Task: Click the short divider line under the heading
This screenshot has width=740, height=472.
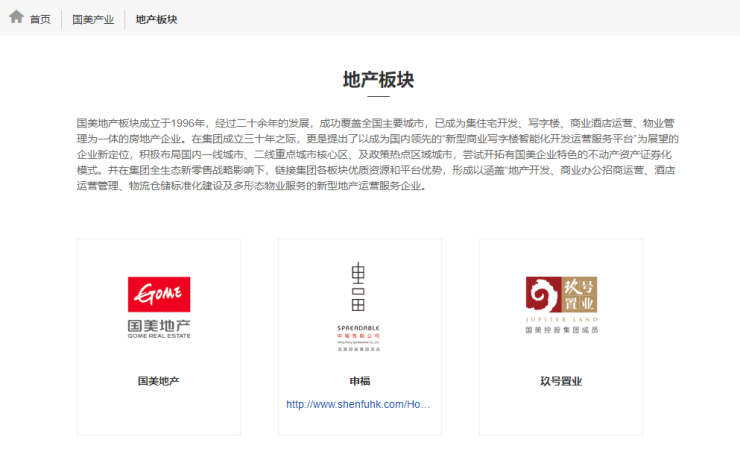Action: (378, 97)
